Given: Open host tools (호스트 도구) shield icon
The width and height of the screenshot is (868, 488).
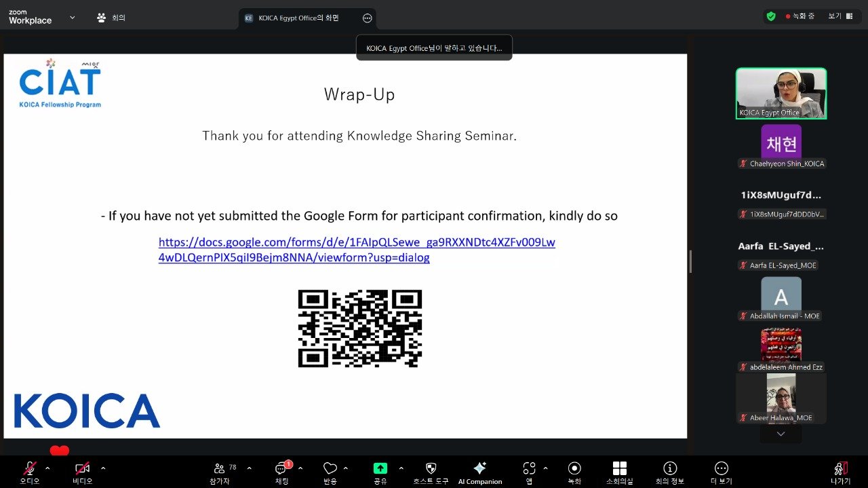Looking at the screenshot, I should pos(431,469).
